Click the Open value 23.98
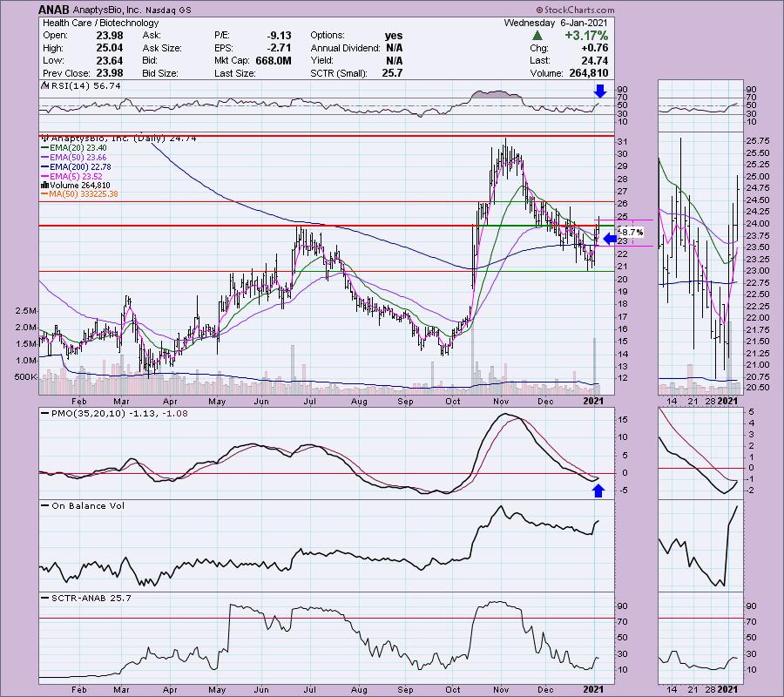 (x=110, y=36)
